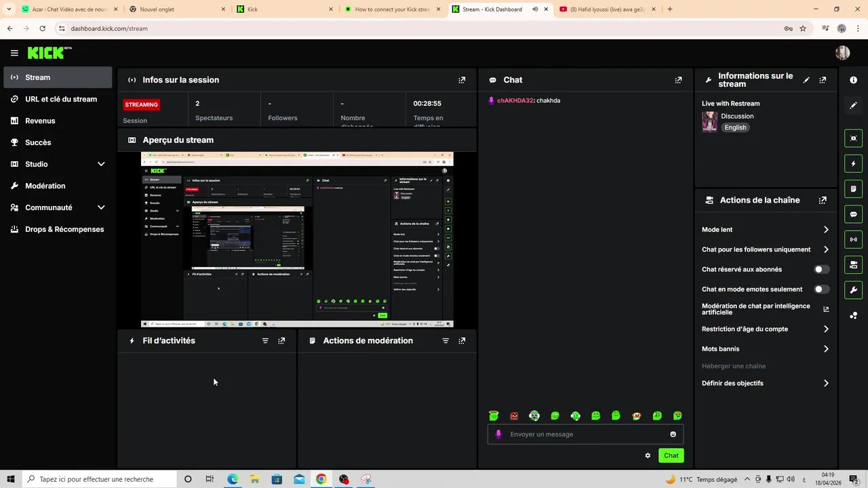Expand the Studio sidebar section
Image resolution: width=868 pixels, height=488 pixels.
click(x=58, y=164)
